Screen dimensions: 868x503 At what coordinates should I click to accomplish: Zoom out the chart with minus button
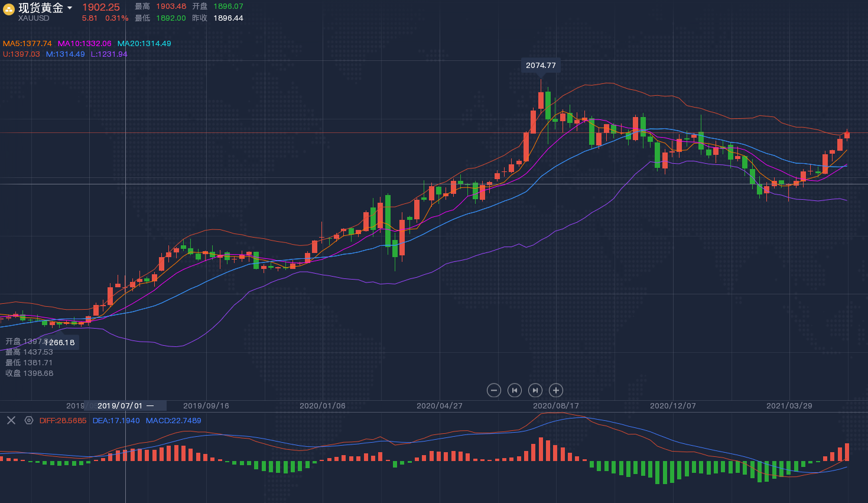click(x=494, y=390)
